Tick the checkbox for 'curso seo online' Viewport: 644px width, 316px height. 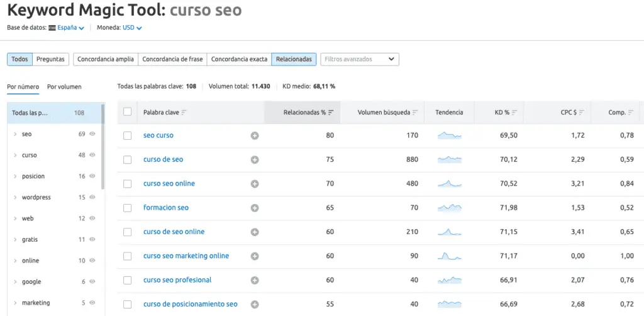[x=128, y=184]
